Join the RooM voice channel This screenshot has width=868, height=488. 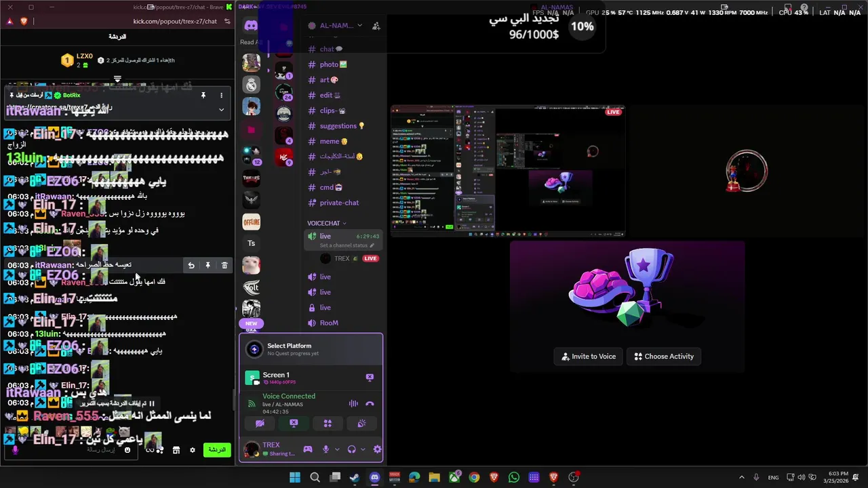(329, 323)
